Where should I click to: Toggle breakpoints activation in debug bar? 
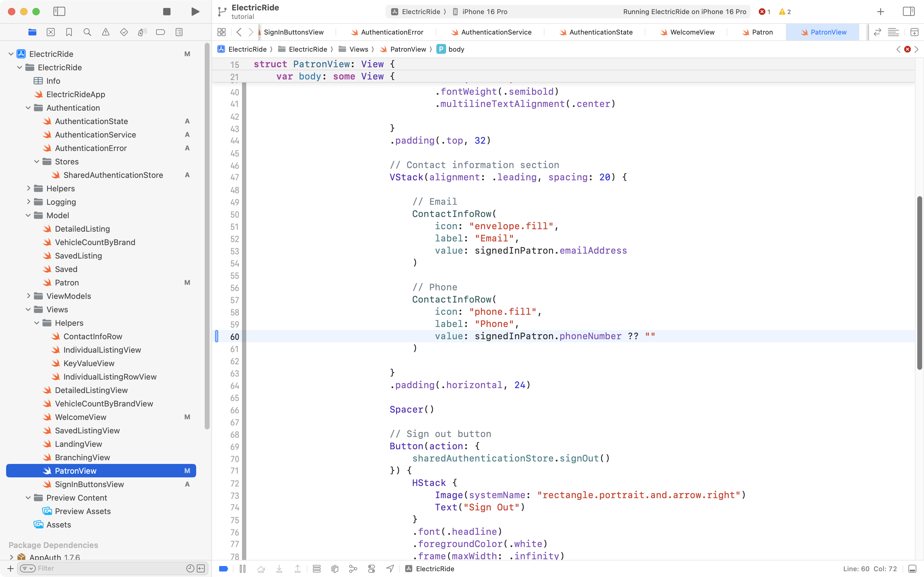coord(224,569)
